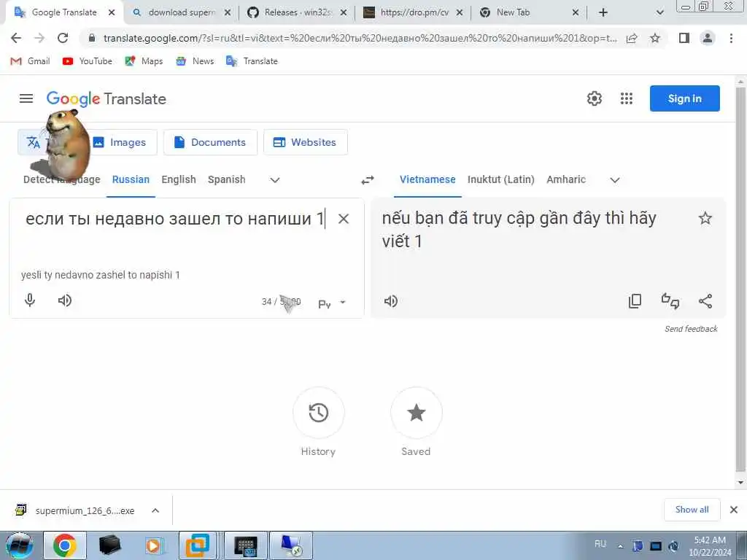Open the Gmail bookmark

tap(30, 61)
